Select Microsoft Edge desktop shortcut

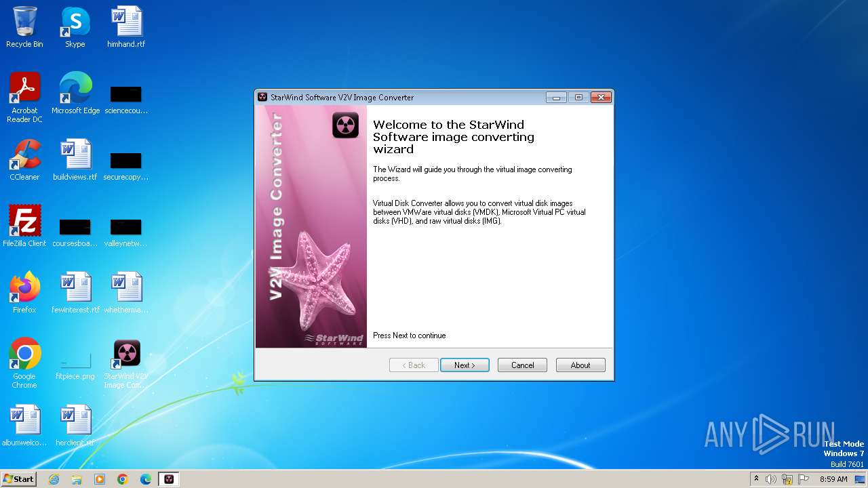tap(75, 94)
